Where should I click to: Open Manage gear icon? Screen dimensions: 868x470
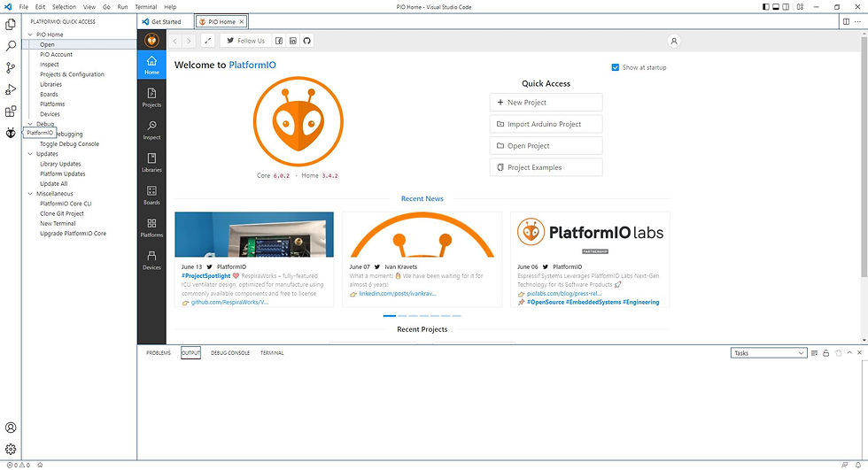(11, 449)
